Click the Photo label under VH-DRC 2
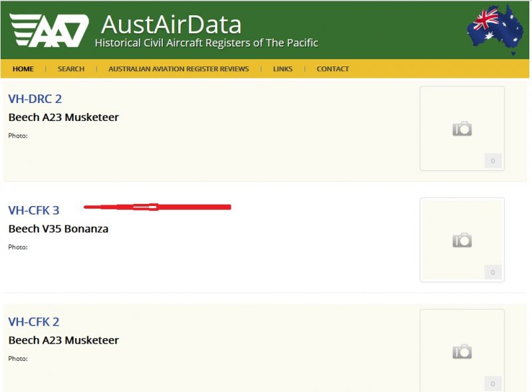 pyautogui.click(x=18, y=136)
